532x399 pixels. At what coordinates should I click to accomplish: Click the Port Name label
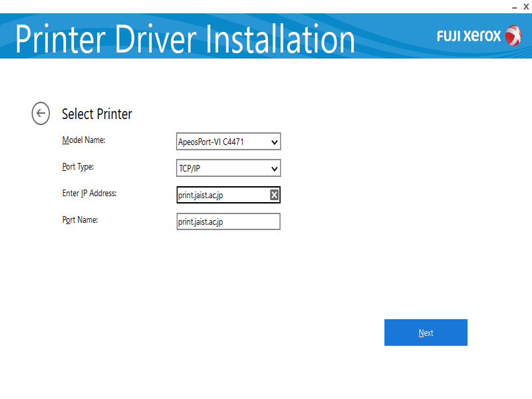(x=80, y=220)
